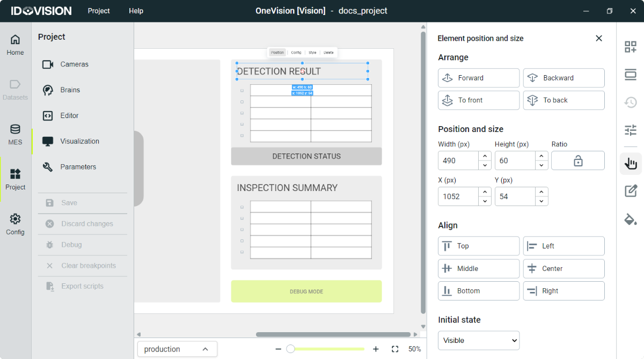The width and height of the screenshot is (644, 359).
Task: Select the hand pan tool
Action: pyautogui.click(x=631, y=164)
